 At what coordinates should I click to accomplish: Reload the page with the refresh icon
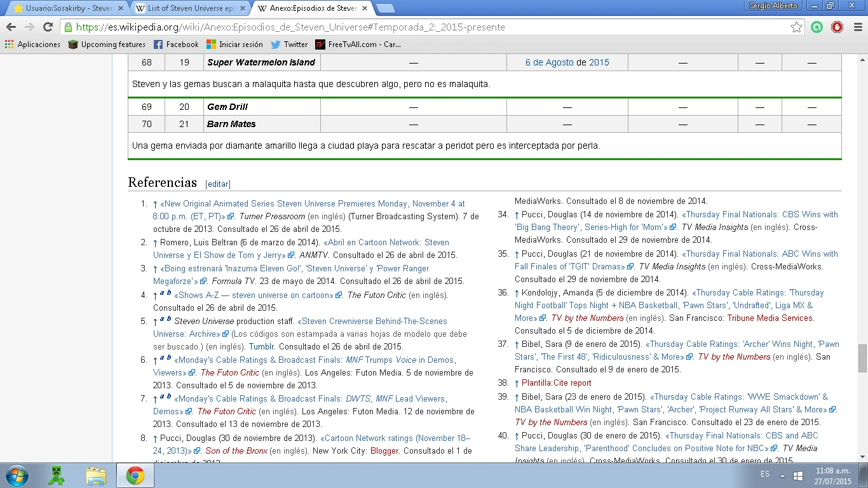48,27
